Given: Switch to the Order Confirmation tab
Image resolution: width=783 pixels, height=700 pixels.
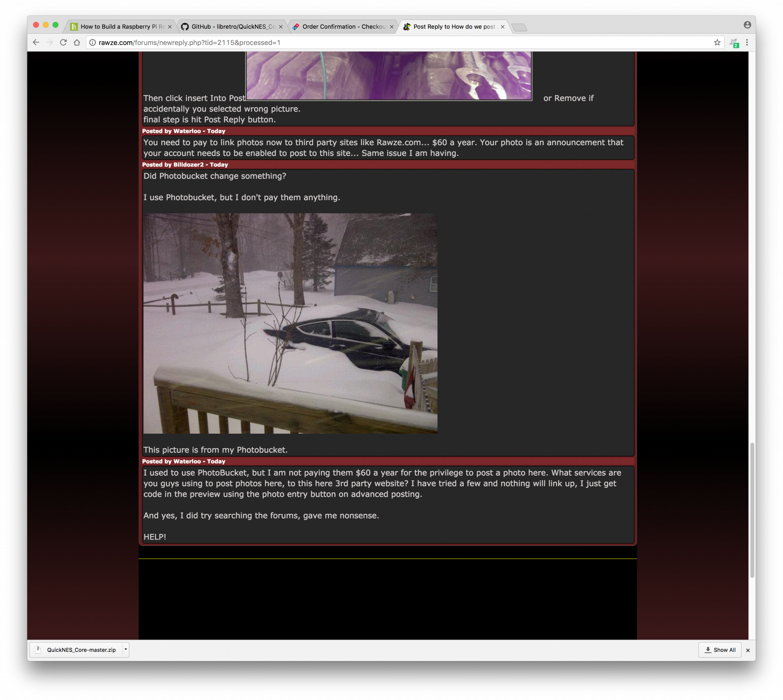Looking at the screenshot, I should point(343,26).
